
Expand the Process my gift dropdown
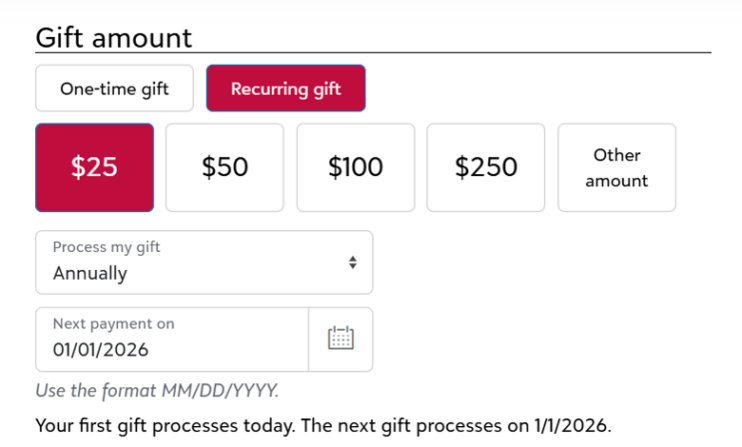click(204, 263)
